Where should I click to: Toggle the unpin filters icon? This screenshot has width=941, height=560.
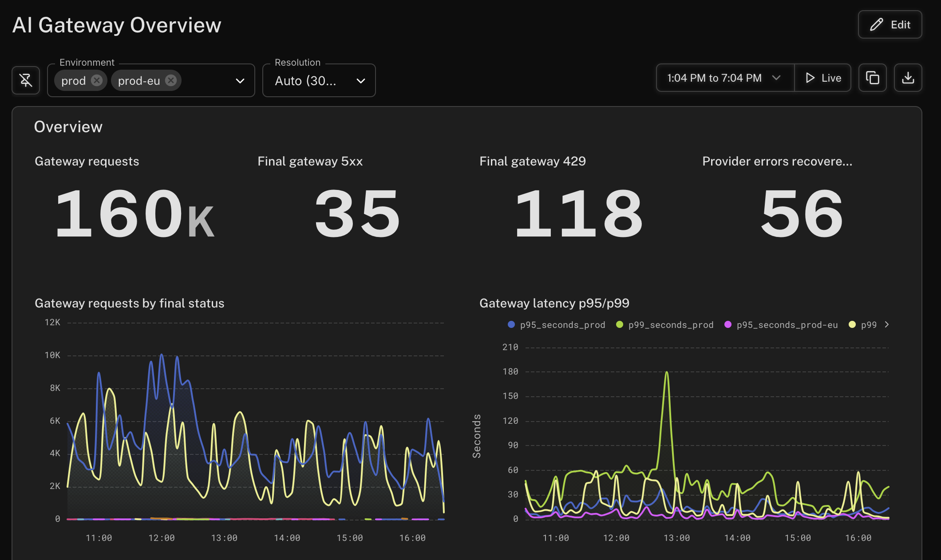click(x=26, y=80)
